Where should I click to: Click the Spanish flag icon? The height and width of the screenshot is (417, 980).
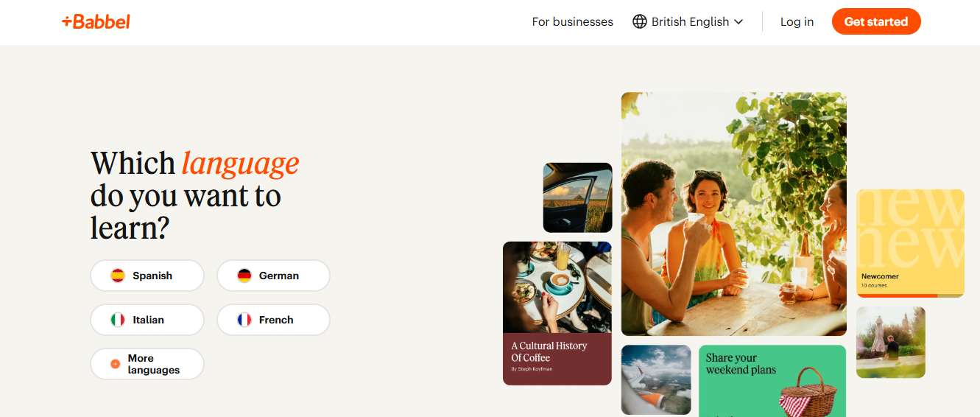[118, 276]
